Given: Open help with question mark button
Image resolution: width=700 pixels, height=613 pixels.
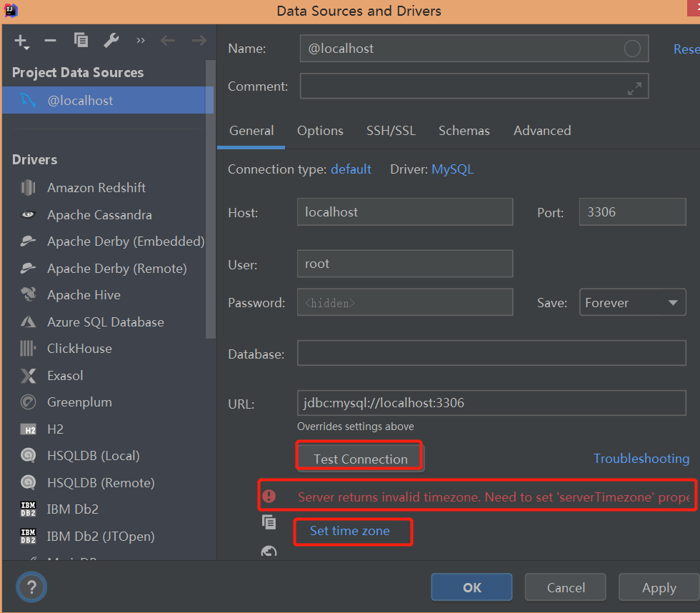Looking at the screenshot, I should click(31, 587).
